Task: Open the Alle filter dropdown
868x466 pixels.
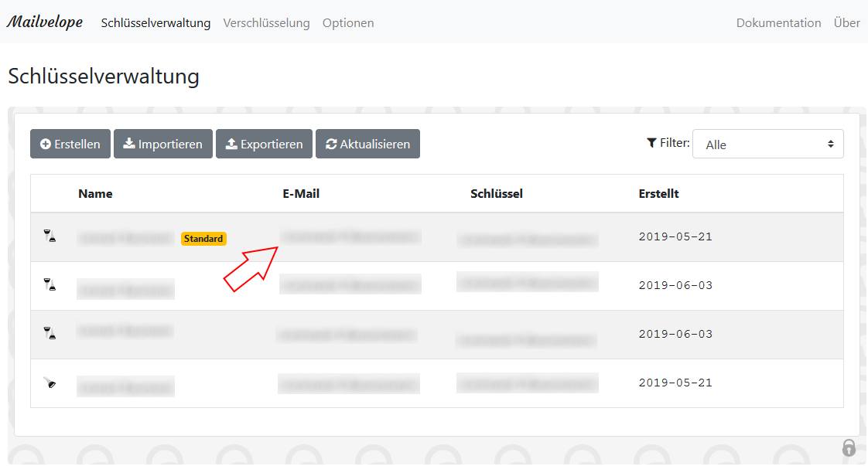Action: (x=767, y=144)
